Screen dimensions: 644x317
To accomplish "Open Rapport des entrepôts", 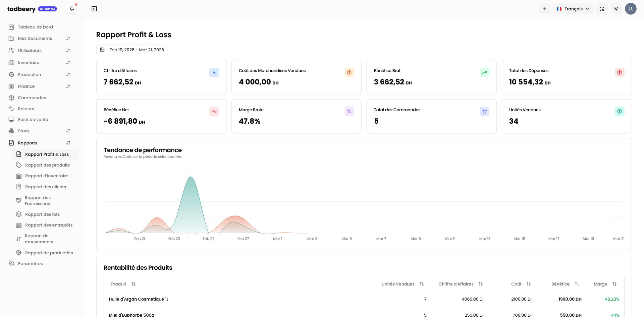I will [x=49, y=225].
